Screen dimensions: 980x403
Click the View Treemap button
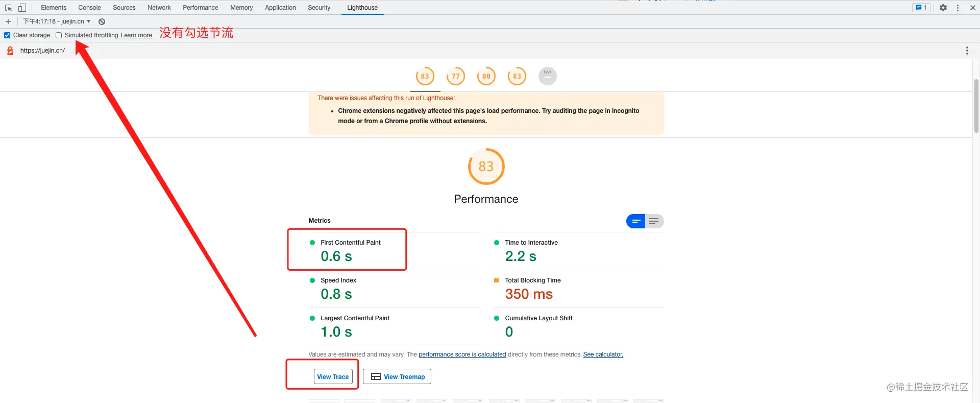397,377
